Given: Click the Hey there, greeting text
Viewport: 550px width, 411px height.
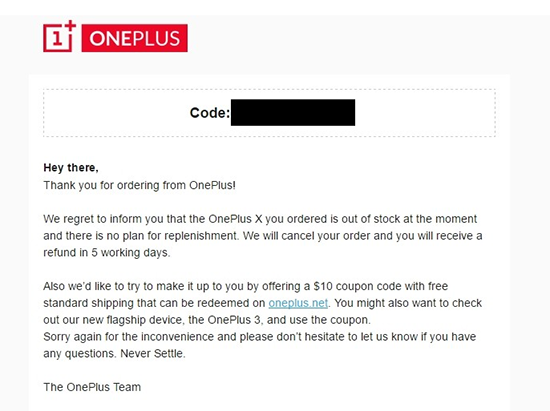Looking at the screenshot, I should click(x=71, y=168).
